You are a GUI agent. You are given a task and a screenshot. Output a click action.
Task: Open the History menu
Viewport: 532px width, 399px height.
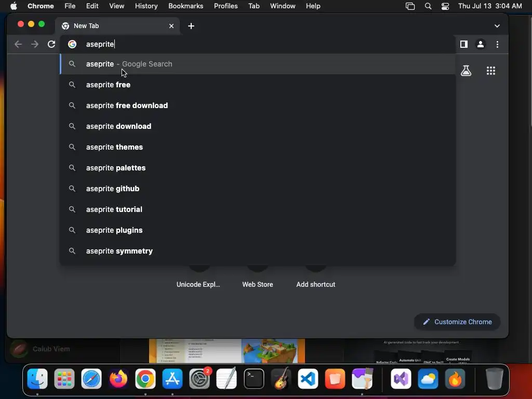pos(146,6)
